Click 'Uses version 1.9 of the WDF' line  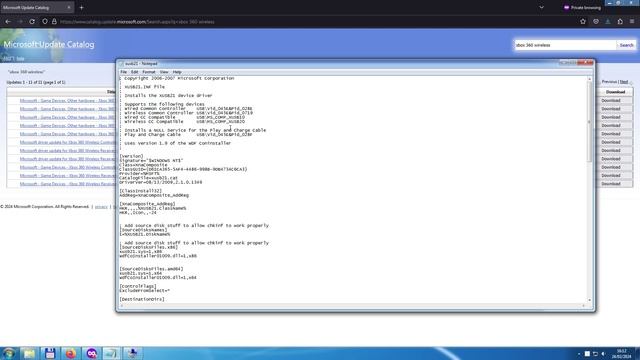(178, 143)
